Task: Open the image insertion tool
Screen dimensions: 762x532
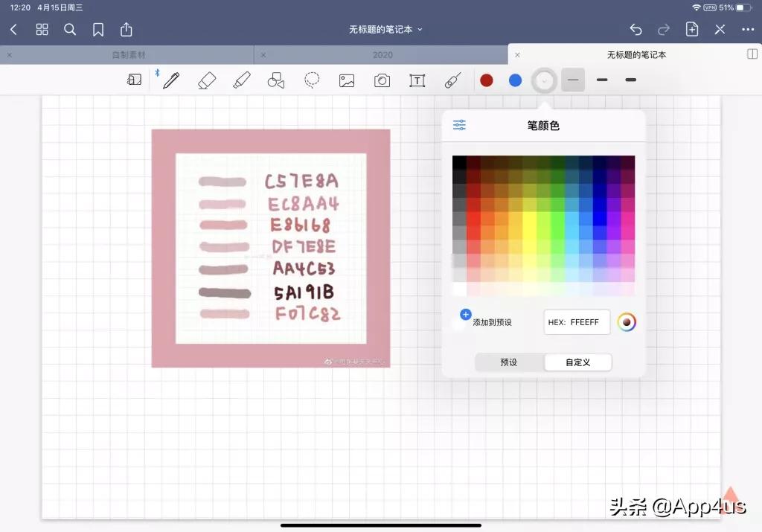Action: coord(347,80)
